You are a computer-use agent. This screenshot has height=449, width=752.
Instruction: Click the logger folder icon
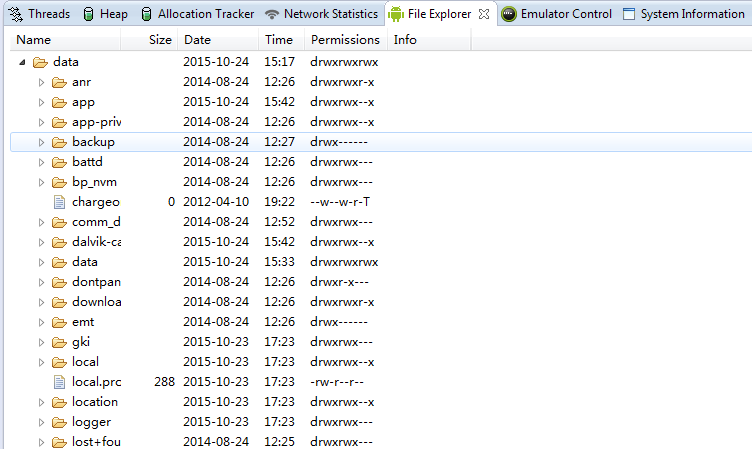pyautogui.click(x=59, y=422)
